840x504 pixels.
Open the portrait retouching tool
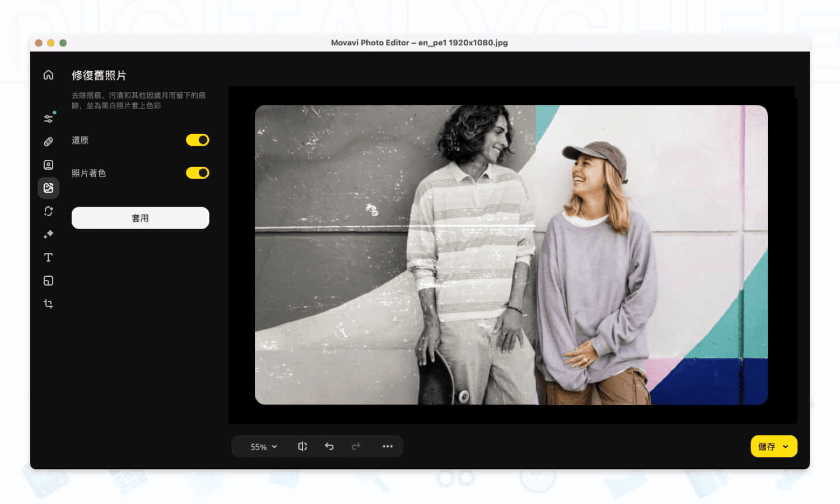tap(48, 164)
